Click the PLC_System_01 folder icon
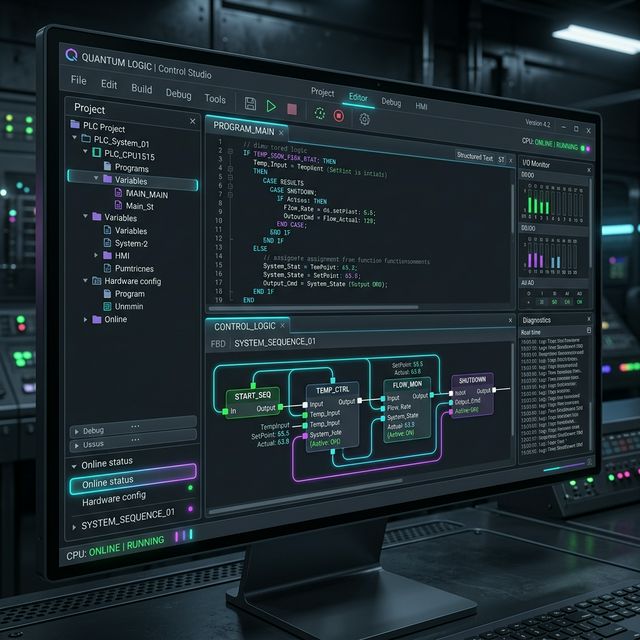The width and height of the screenshot is (640, 640). click(x=86, y=138)
